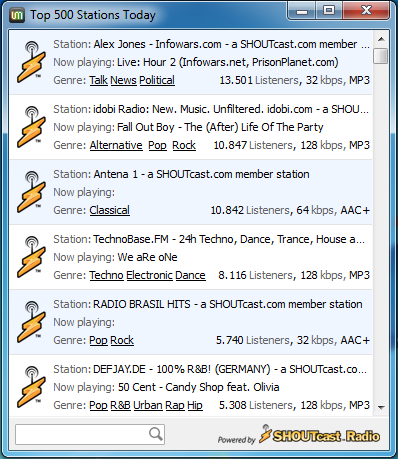398x459 pixels.
Task: Click the SHOUTcast icon beside Alex Jones station
Action: click(x=31, y=62)
